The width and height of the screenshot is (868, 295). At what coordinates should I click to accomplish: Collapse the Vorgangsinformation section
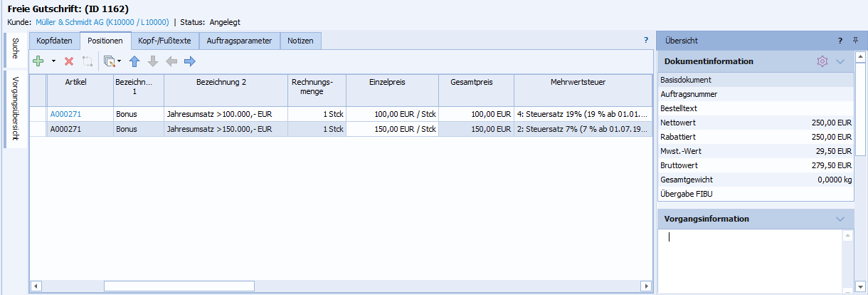pyautogui.click(x=840, y=219)
